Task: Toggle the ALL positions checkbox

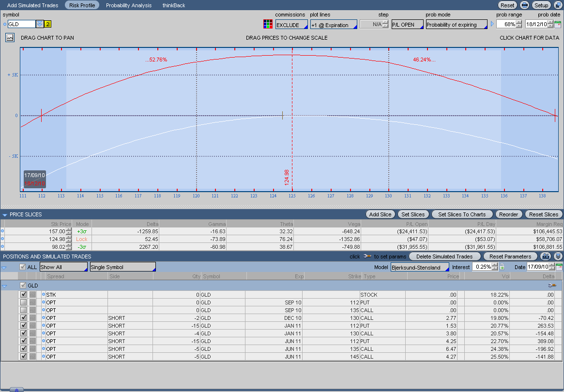Action: [22, 267]
